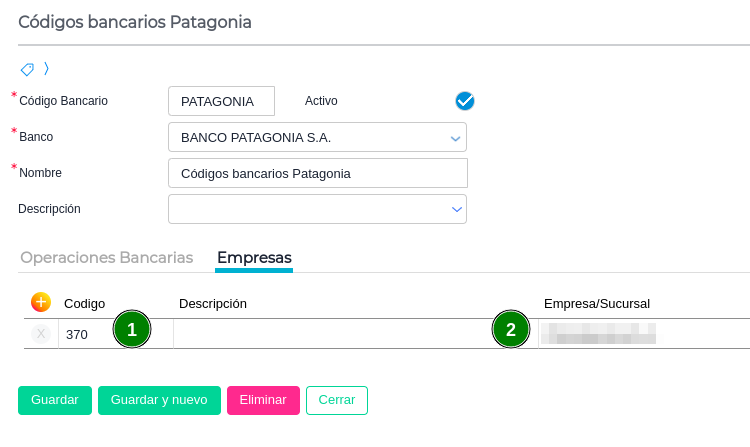
Task: Click the Código Bancario input field
Action: tap(221, 101)
